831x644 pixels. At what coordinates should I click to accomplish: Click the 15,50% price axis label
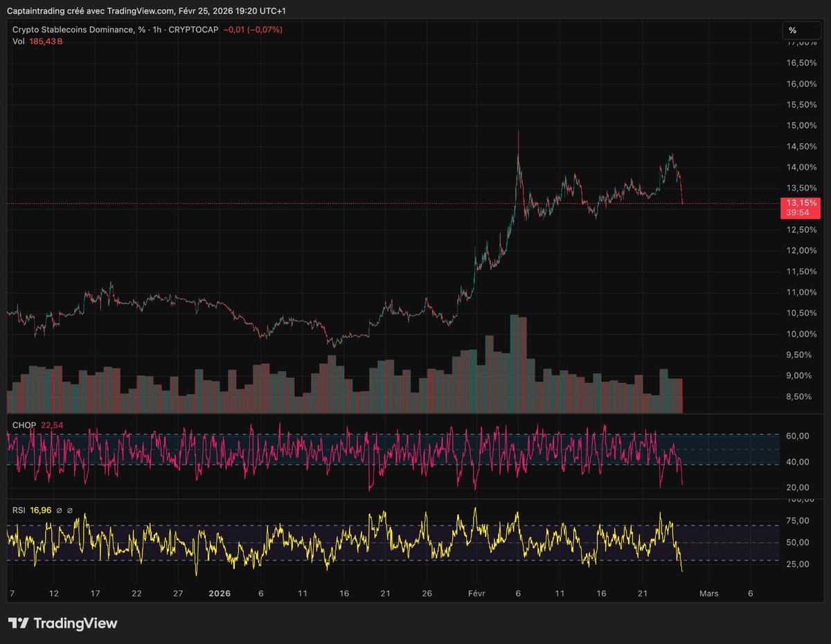click(801, 105)
